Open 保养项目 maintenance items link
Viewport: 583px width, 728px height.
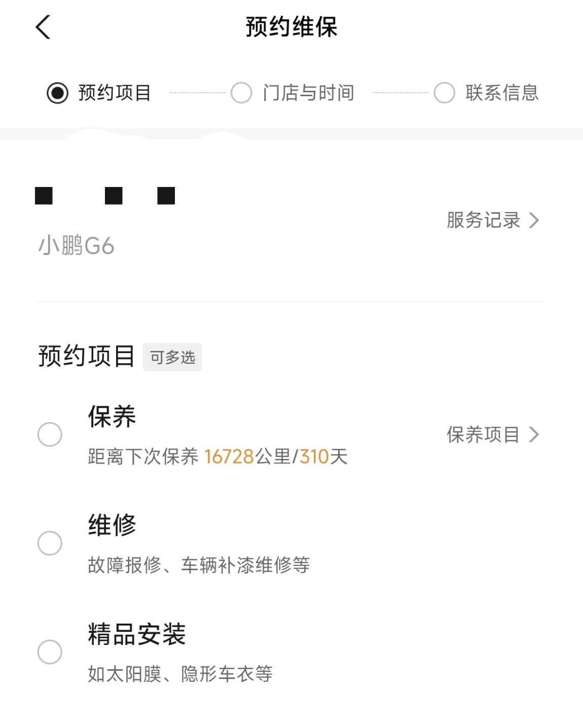coord(492,435)
